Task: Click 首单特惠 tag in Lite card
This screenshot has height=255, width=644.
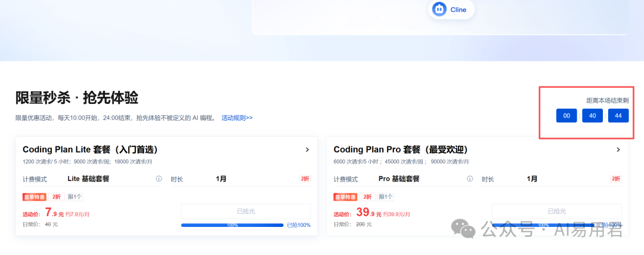Action: [35, 197]
